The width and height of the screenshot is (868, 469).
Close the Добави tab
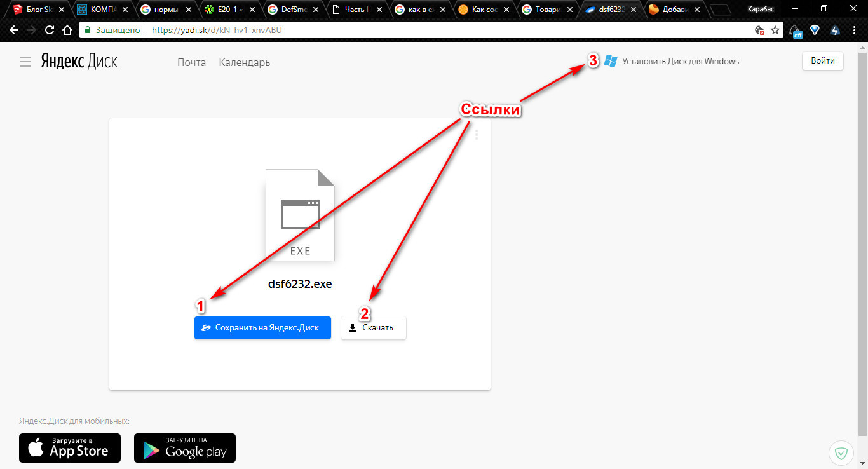point(696,10)
